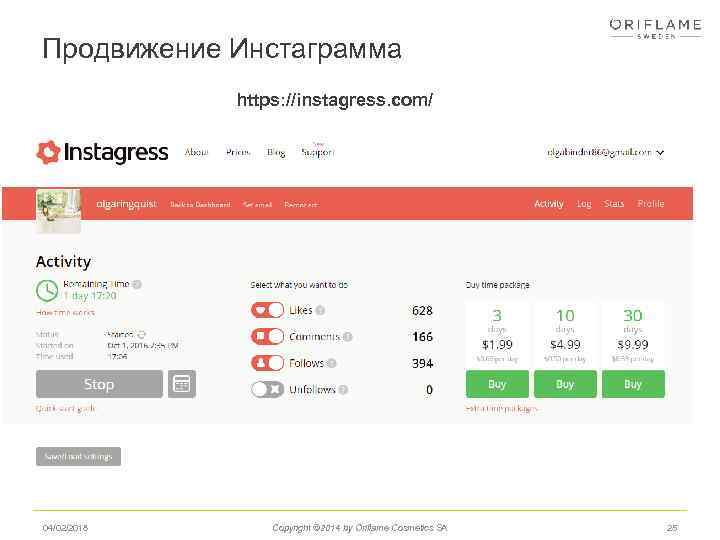Click the green clock Remaining time icon
Screen dimensions: 720x540
[x=47, y=291]
